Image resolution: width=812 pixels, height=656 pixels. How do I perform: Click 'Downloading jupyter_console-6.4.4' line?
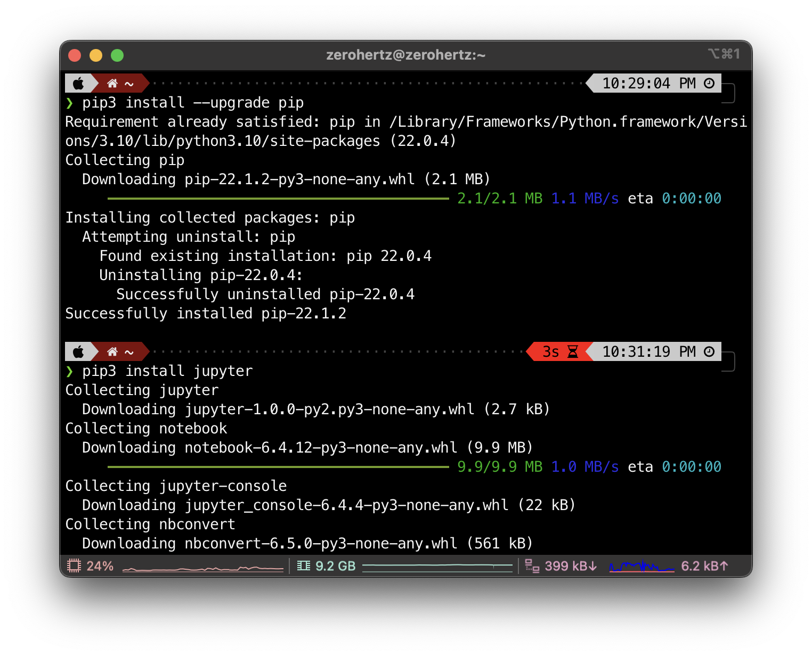click(x=329, y=505)
